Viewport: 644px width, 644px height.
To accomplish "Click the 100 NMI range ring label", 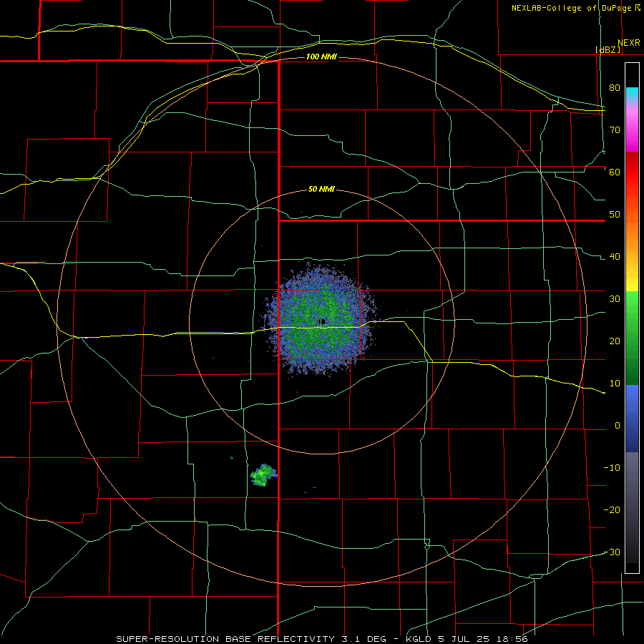I will (321, 57).
